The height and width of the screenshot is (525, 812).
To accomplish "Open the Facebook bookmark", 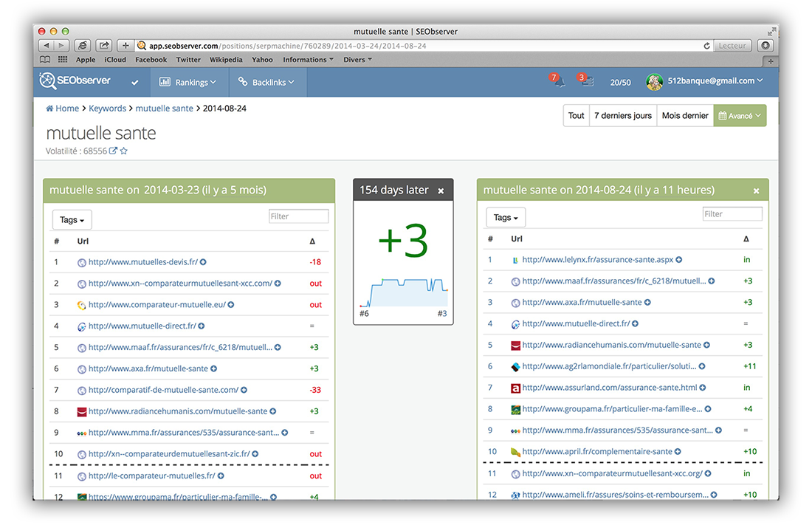I will coord(151,60).
